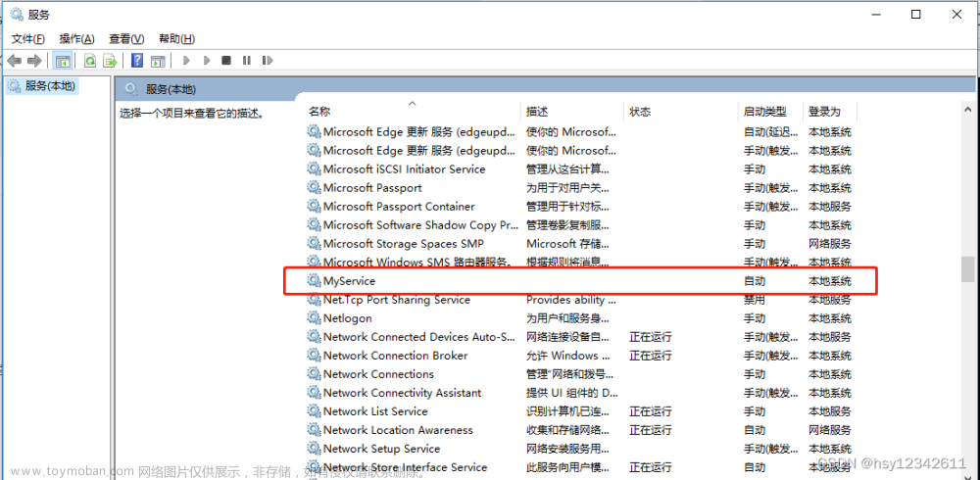Click gear icon of Microsoft Storage Spaces SMP
The height and width of the screenshot is (480, 980).
click(x=314, y=244)
